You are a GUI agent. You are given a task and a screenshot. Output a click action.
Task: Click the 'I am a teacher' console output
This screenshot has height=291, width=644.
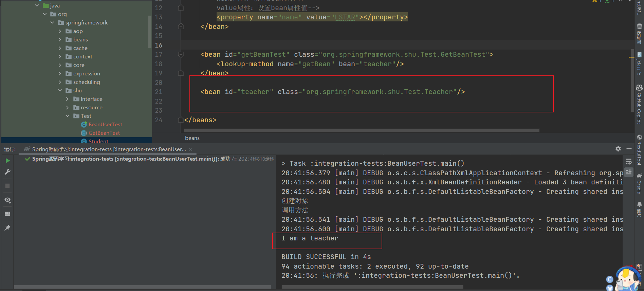310,238
